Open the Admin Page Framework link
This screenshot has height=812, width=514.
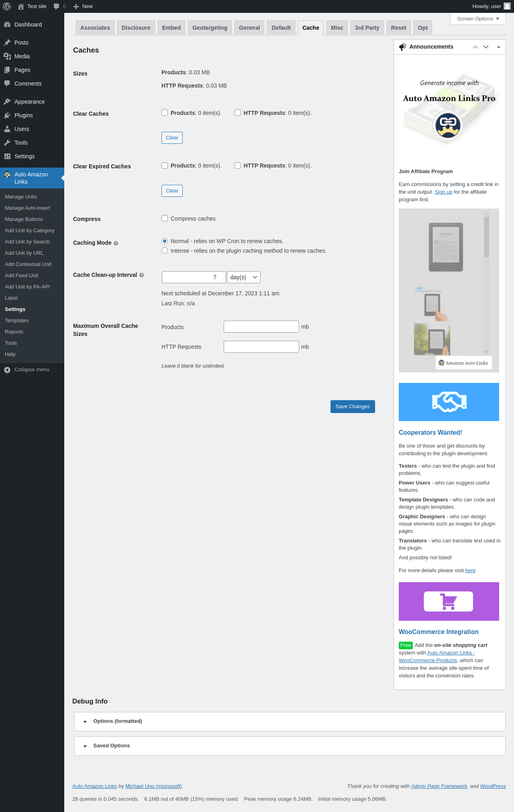(x=439, y=786)
